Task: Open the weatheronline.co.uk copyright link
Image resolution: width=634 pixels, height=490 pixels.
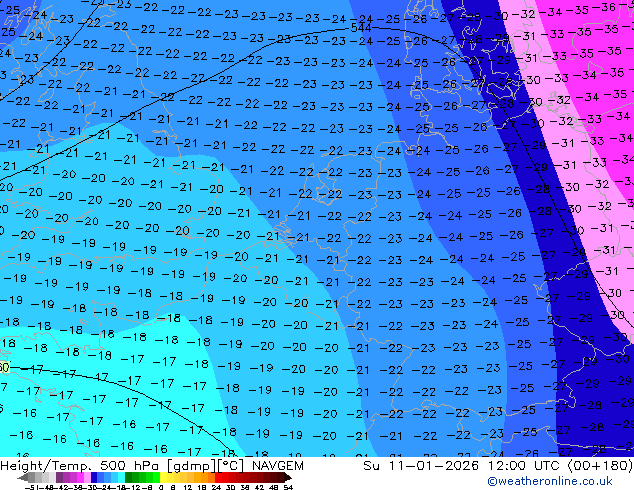Action: 550,481
